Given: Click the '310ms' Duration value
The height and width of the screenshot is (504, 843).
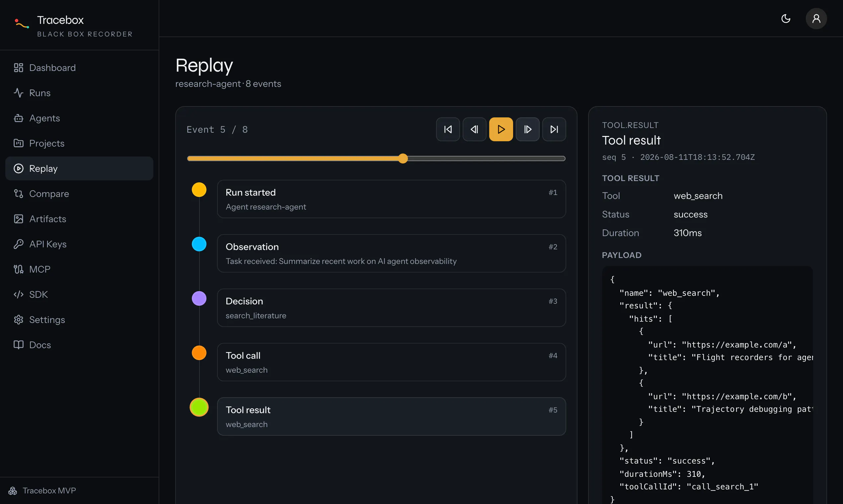Looking at the screenshot, I should [687, 233].
